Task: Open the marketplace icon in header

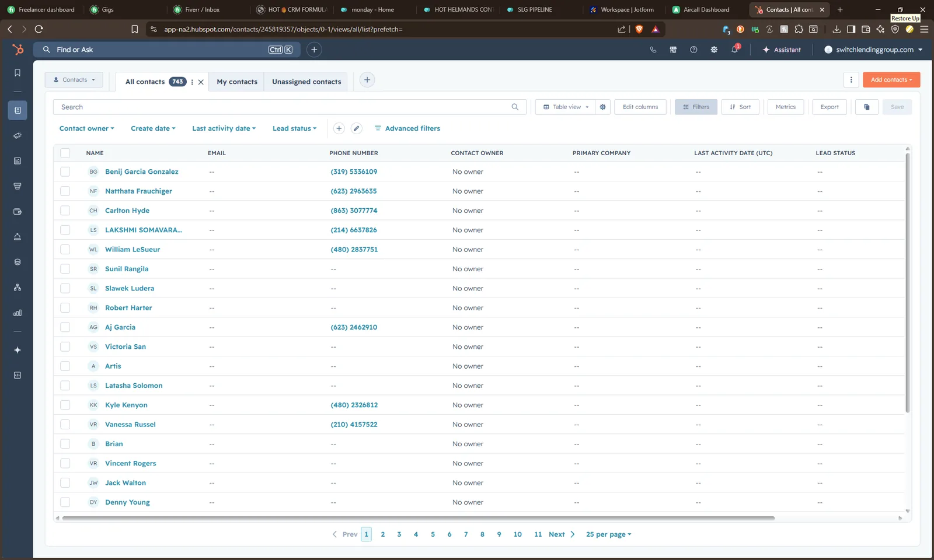Action: click(673, 50)
